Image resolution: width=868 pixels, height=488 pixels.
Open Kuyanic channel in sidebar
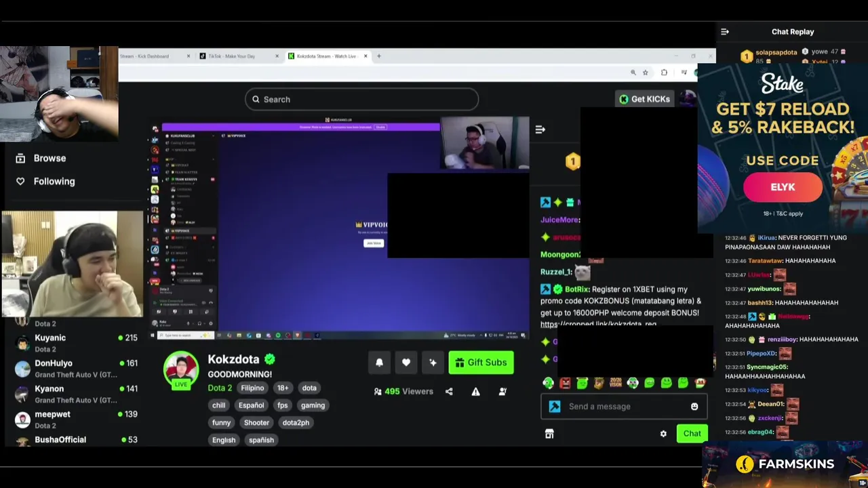76,343
